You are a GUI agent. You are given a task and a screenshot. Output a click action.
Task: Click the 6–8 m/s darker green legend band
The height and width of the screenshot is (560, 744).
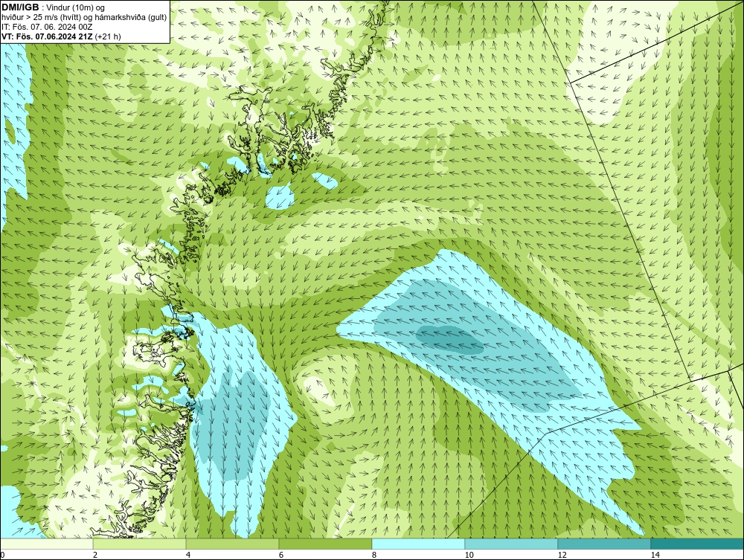(326, 544)
